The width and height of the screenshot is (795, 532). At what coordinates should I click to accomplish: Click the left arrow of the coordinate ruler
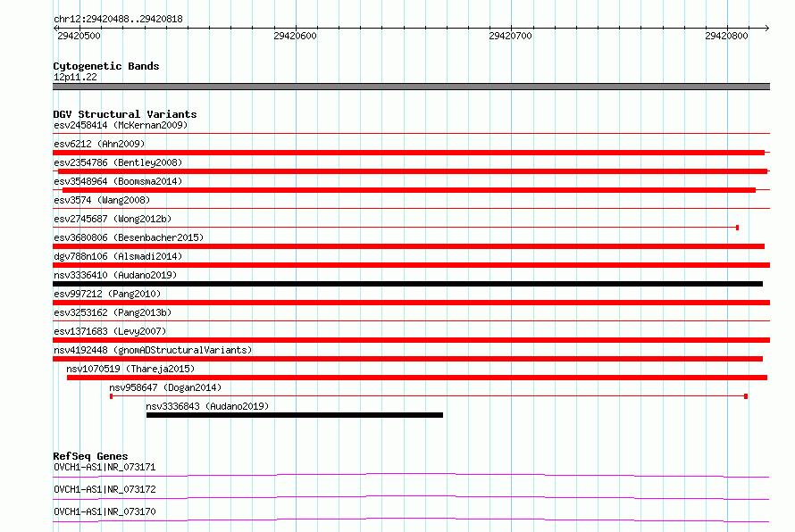(55, 28)
